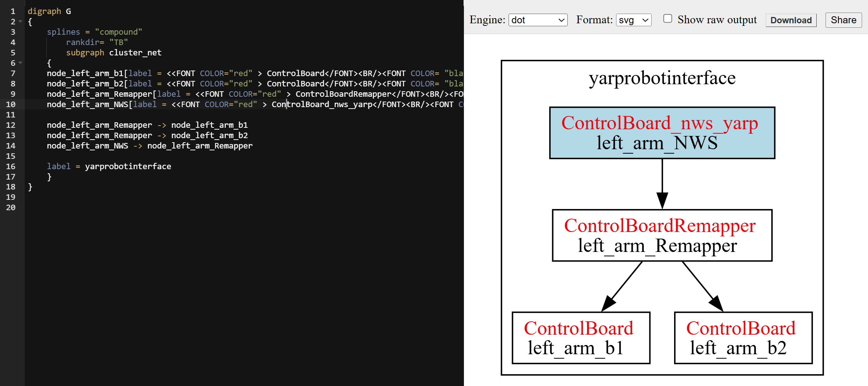This screenshot has height=386, width=868.
Task: Enable the Show raw output checkbox
Action: tap(667, 18)
